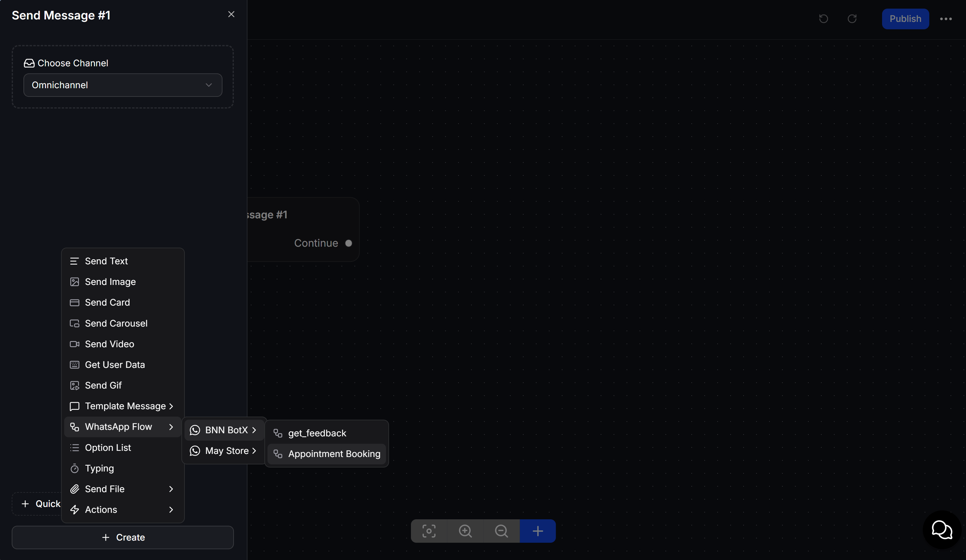Select the Appointment Booking flow

(x=327, y=454)
